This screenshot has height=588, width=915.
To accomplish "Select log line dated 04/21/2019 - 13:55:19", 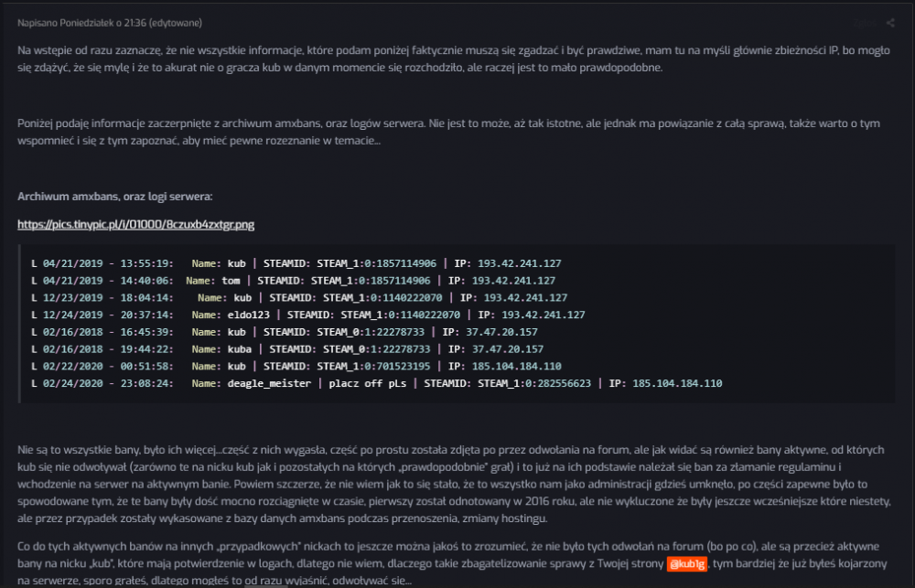I will click(296, 263).
